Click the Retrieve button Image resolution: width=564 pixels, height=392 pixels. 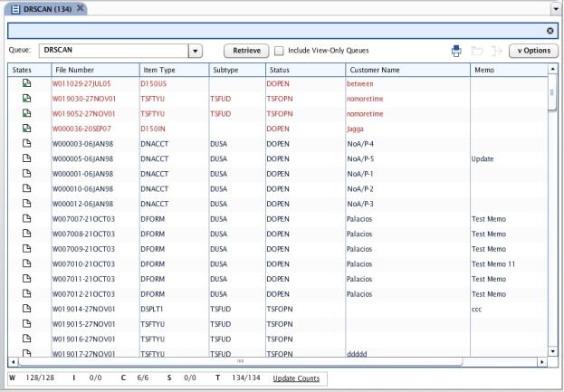(x=246, y=51)
